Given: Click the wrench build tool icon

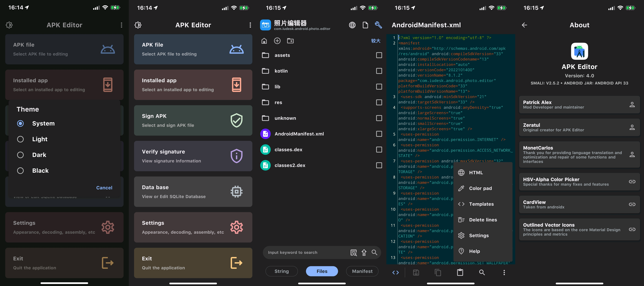Looking at the screenshot, I should [x=378, y=25].
